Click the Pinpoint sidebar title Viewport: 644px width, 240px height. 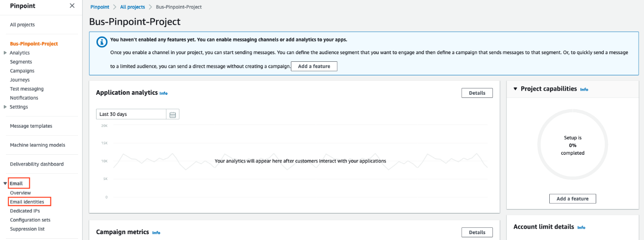point(23,6)
